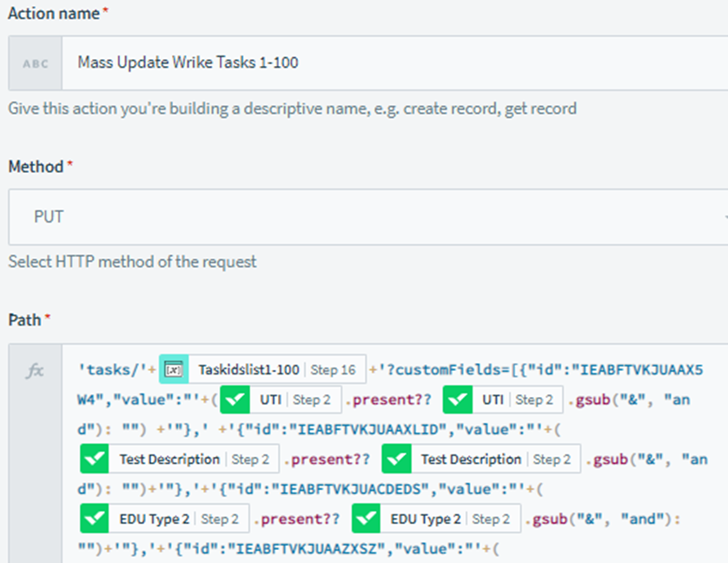This screenshot has height=563, width=728.
Task: Click green check icon on UTI pill before .gsub
Action: (458, 400)
